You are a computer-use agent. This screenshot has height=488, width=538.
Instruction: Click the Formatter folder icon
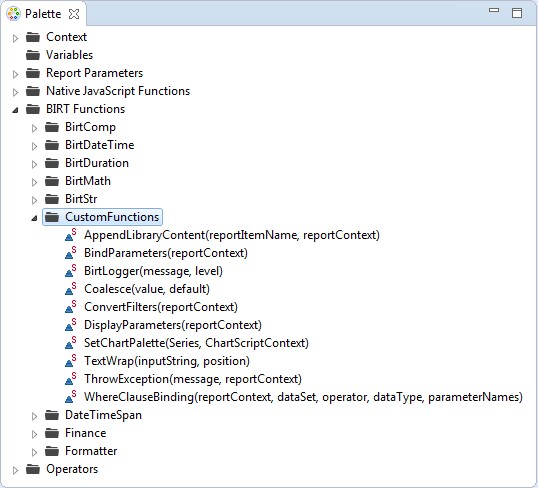click(52, 451)
